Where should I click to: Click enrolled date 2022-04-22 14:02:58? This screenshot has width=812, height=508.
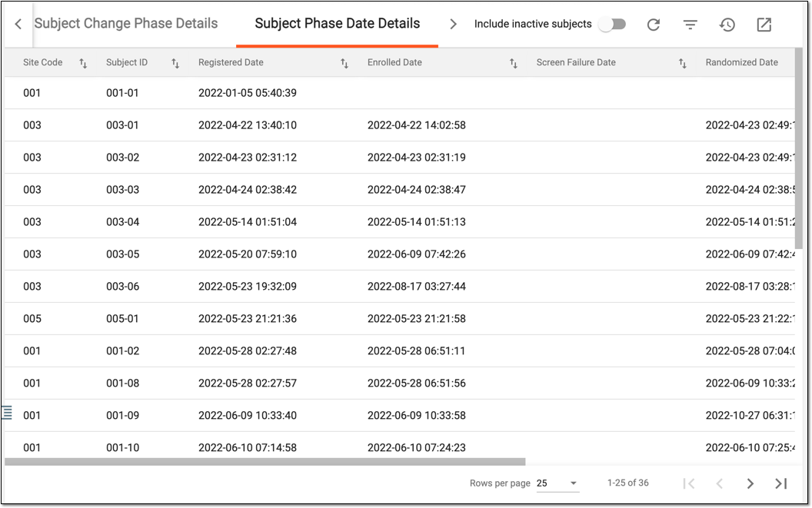(x=416, y=125)
